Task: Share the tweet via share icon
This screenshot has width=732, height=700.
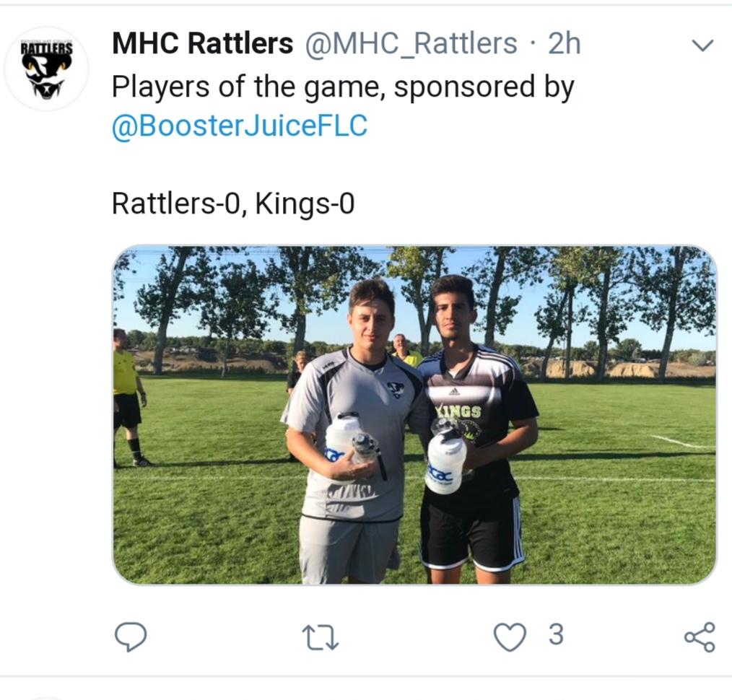Action: point(700,636)
